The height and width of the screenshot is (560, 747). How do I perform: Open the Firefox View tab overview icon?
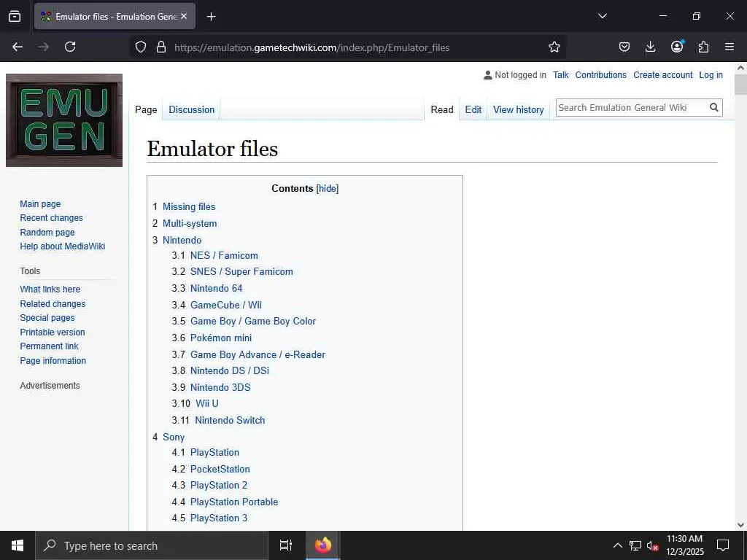(15, 16)
